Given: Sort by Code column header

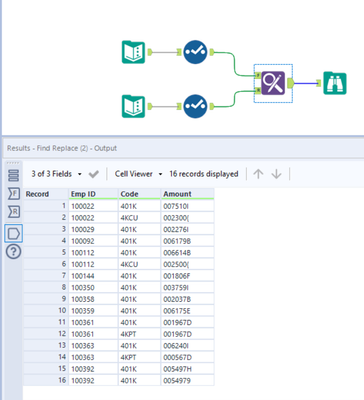Looking at the screenshot, I should (139, 194).
